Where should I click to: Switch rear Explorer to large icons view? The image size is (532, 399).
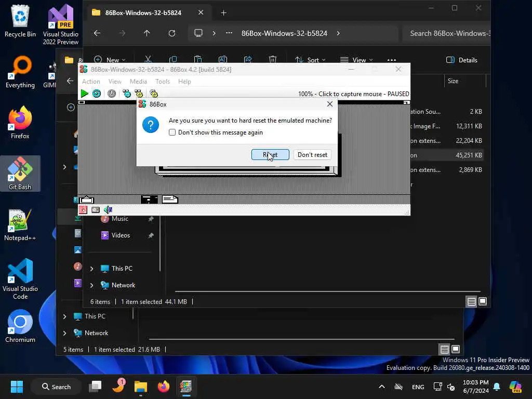click(x=456, y=349)
